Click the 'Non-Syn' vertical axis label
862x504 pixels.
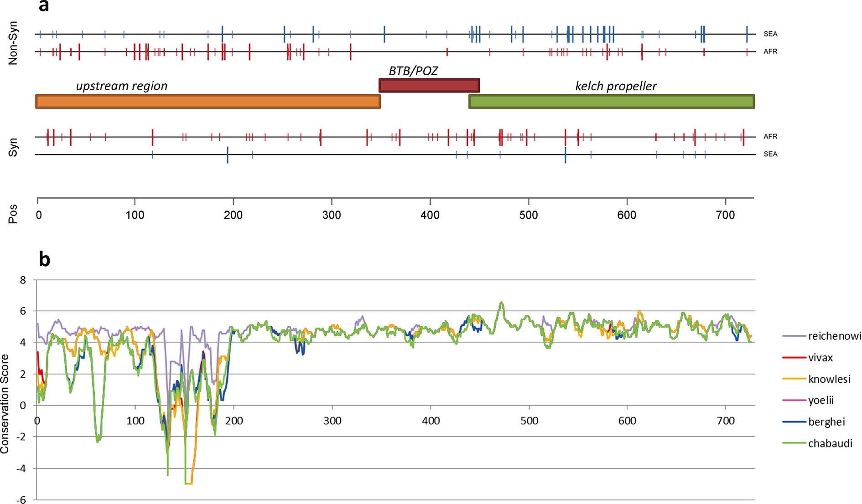(13, 43)
